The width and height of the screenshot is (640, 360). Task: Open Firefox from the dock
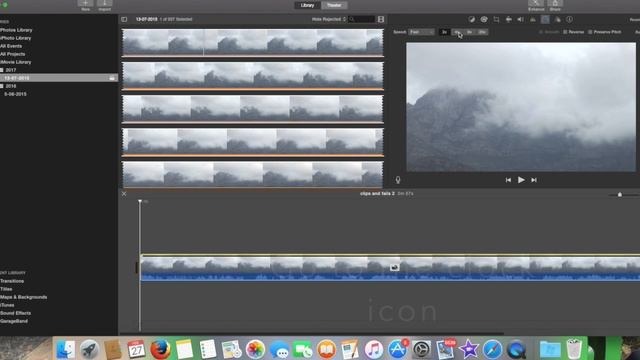[x=160, y=349]
